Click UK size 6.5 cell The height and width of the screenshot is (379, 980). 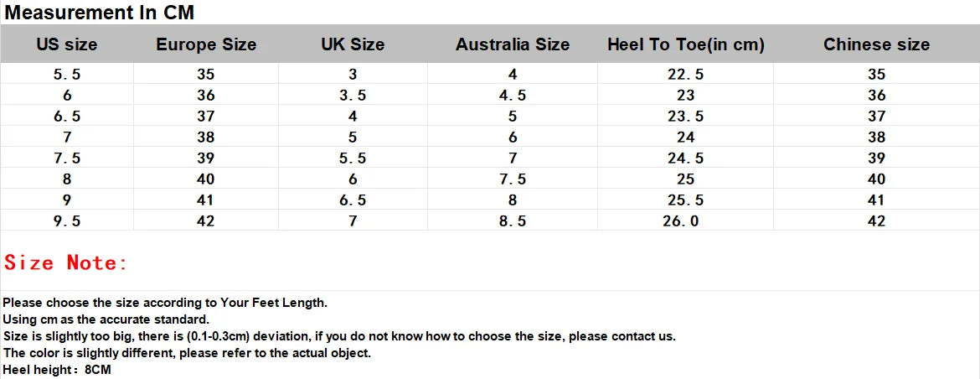coord(353,200)
